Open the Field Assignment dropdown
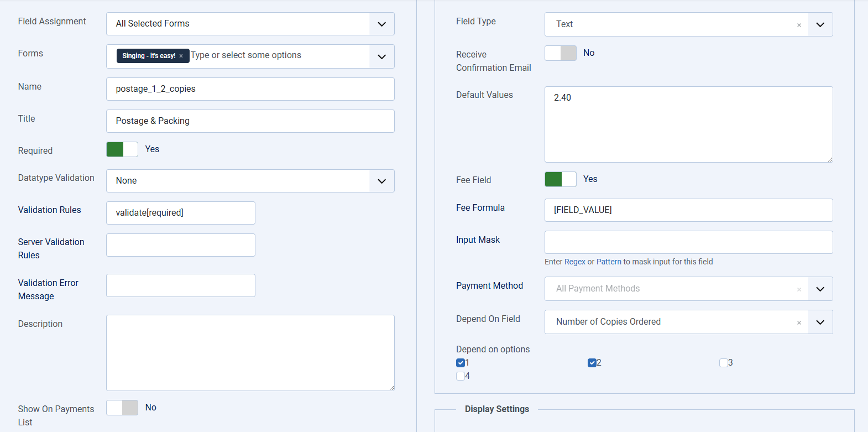 (x=381, y=24)
